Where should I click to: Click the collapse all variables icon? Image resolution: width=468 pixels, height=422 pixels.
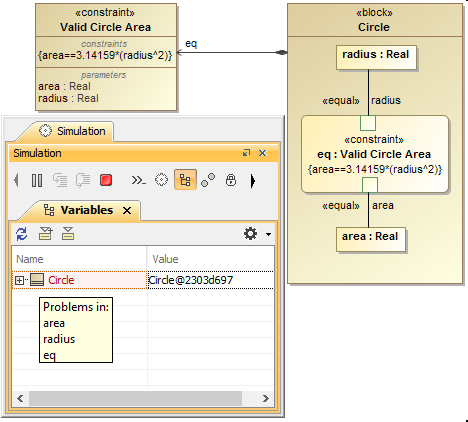pos(68,234)
